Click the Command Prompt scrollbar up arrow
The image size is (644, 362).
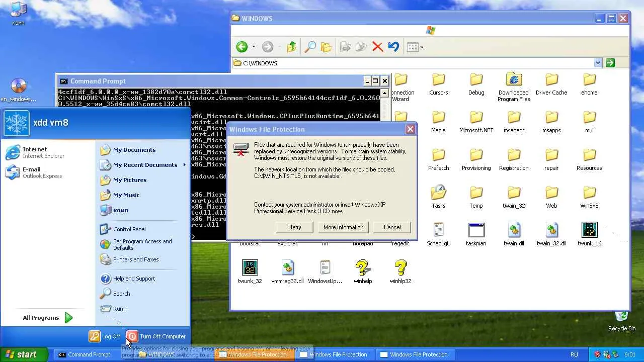tap(385, 93)
